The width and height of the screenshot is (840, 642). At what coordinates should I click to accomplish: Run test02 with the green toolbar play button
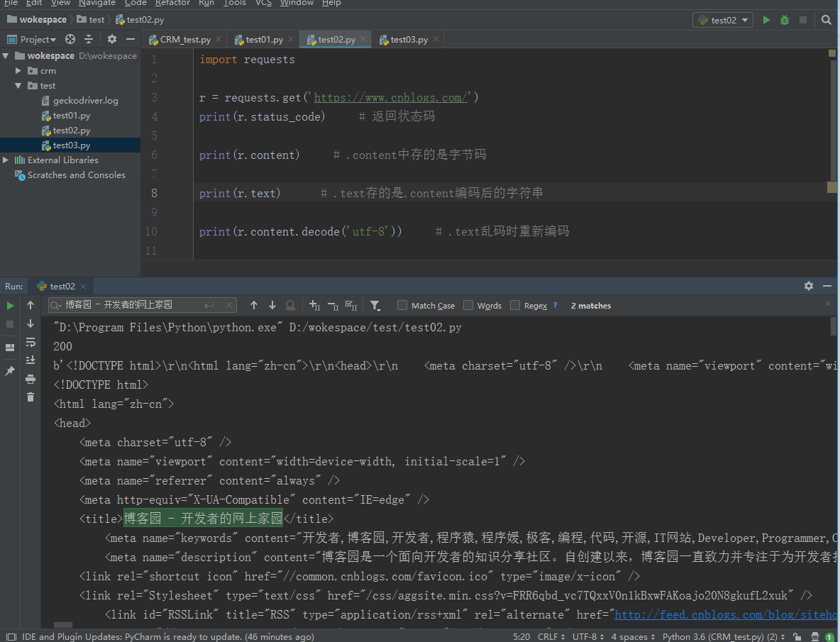(767, 20)
